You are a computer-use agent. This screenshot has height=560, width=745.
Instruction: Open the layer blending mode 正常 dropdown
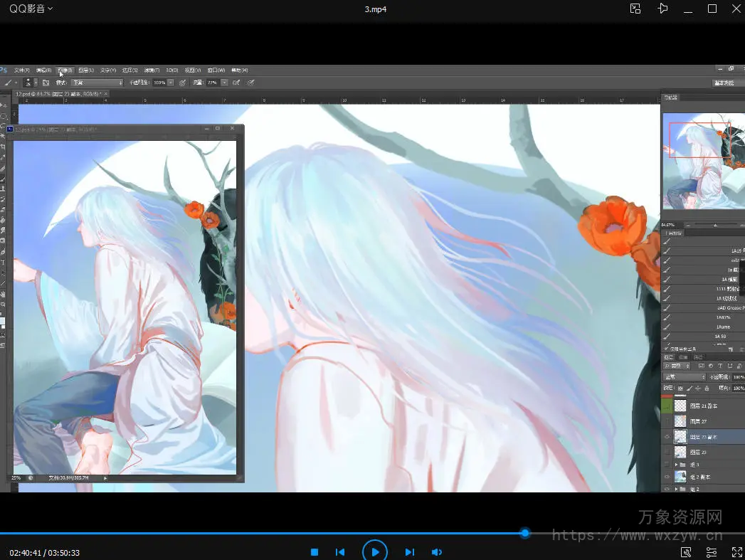(684, 376)
